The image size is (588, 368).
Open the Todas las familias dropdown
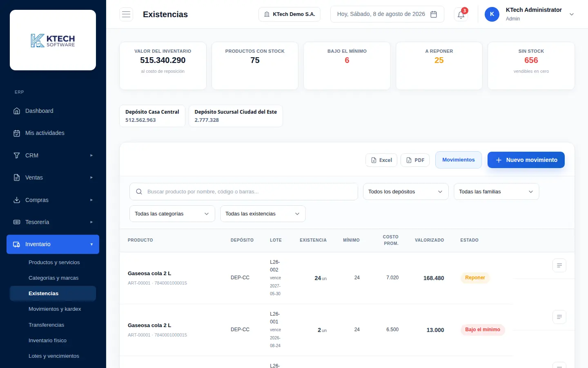496,191
